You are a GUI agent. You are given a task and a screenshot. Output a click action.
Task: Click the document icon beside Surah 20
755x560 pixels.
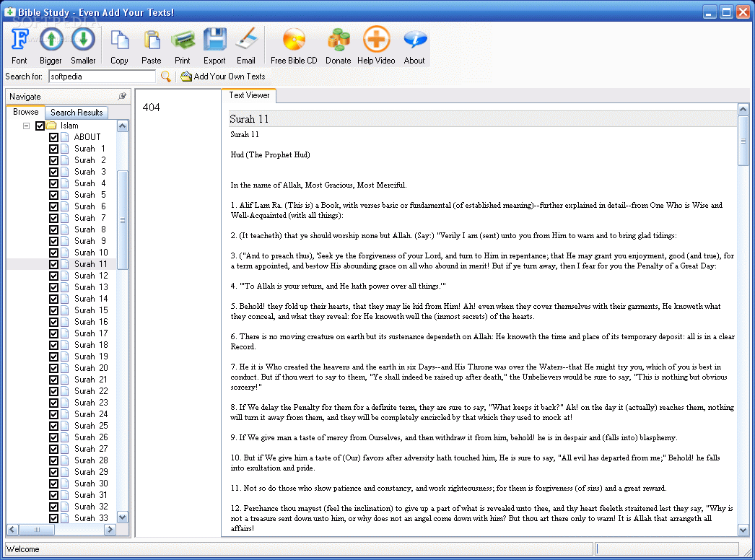click(x=64, y=368)
